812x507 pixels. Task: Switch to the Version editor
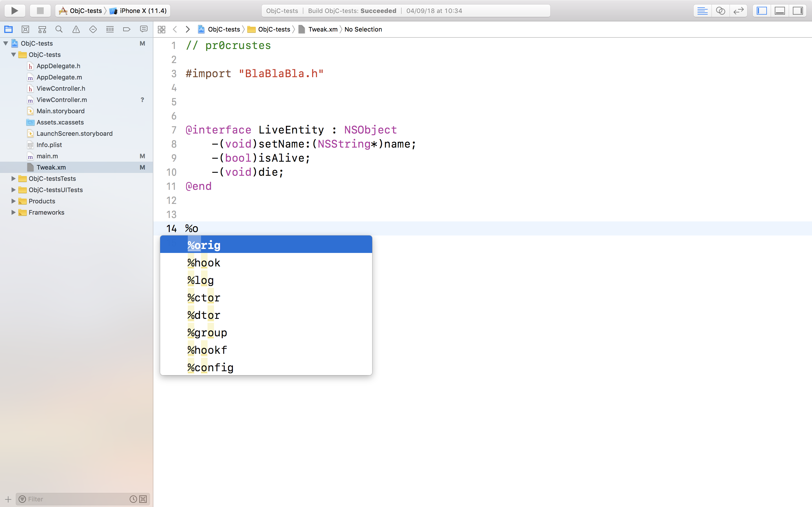(x=738, y=11)
